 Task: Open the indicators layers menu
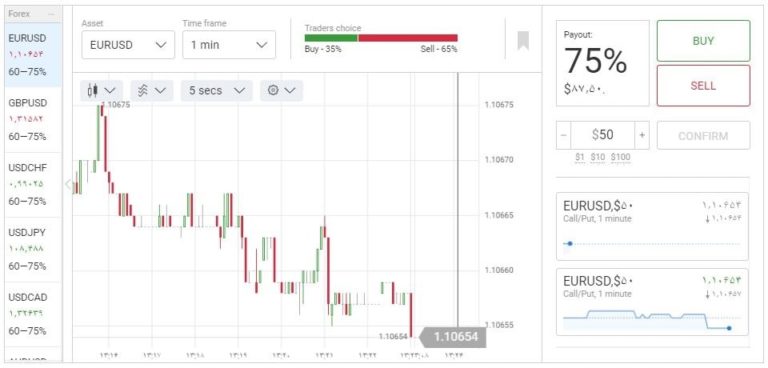152,91
